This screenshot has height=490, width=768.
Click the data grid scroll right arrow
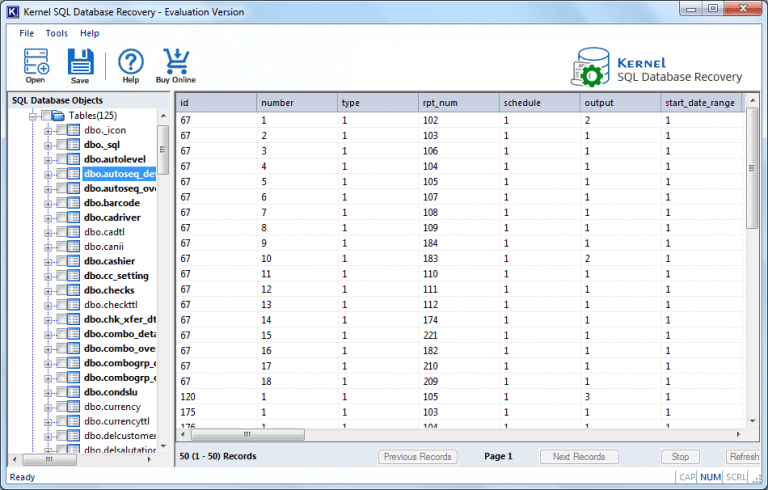point(739,435)
